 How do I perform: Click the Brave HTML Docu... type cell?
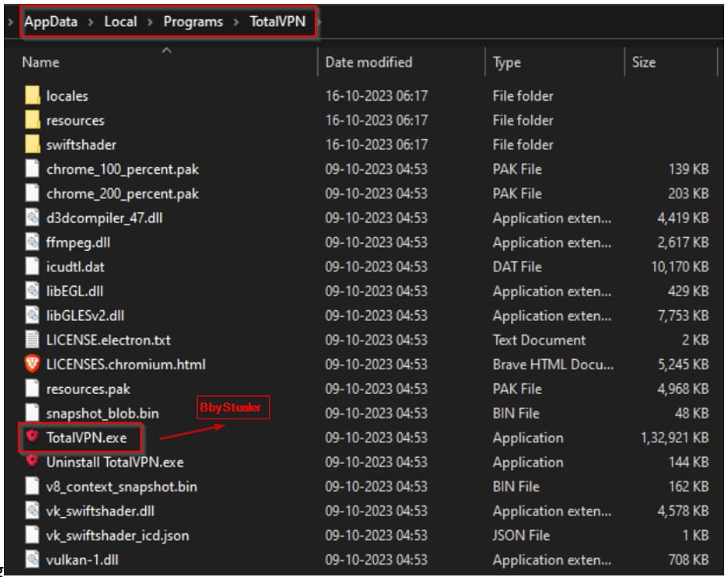tap(553, 365)
